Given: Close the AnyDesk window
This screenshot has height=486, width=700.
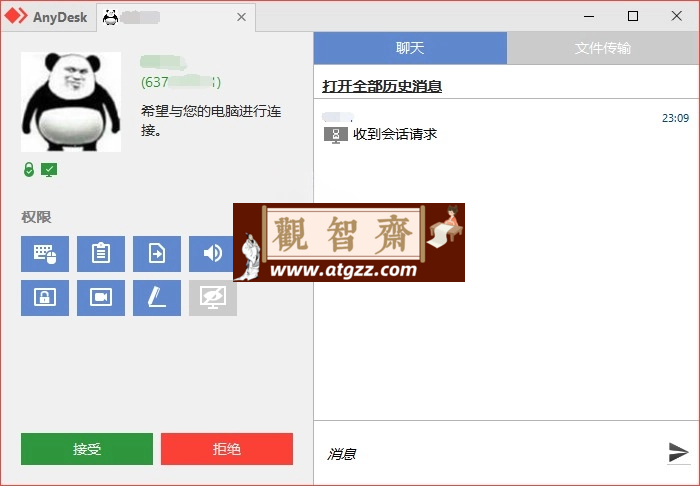Looking at the screenshot, I should pyautogui.click(x=676, y=16).
